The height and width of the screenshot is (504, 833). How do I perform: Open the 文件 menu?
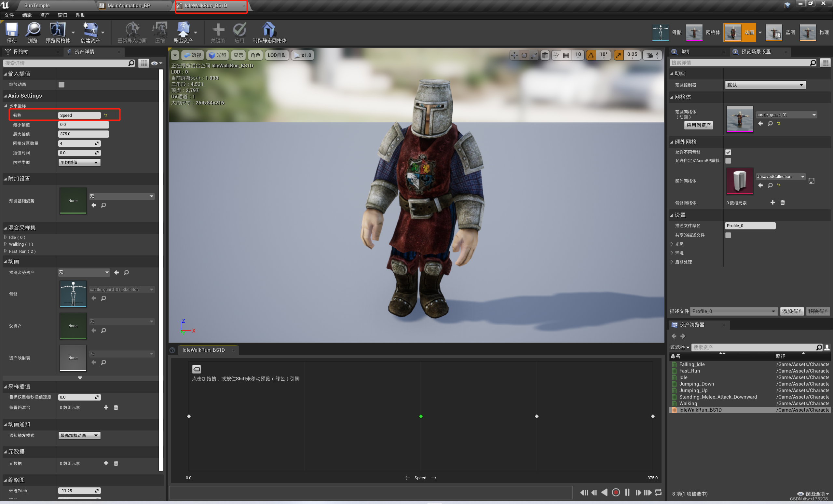pyautogui.click(x=9, y=15)
